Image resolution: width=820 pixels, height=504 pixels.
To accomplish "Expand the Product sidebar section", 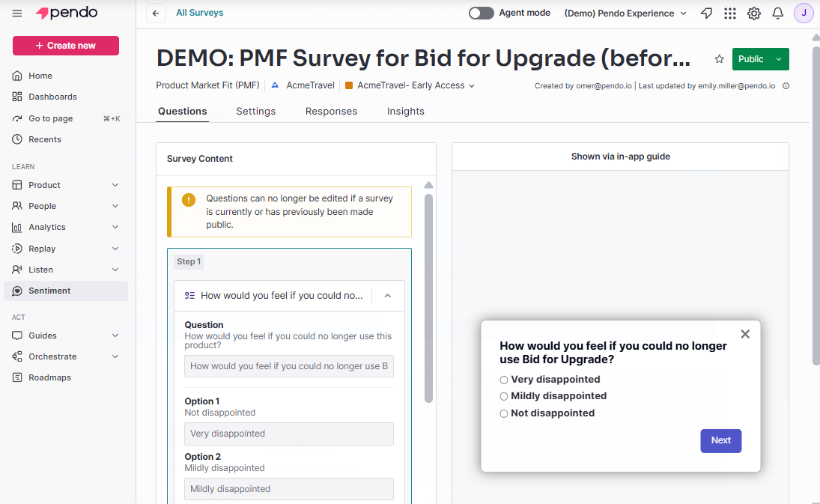I will [115, 185].
